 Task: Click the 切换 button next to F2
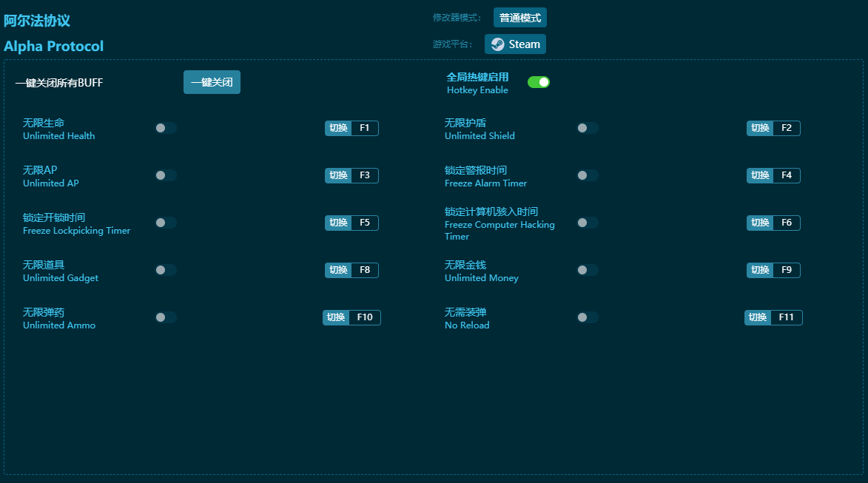click(x=760, y=129)
